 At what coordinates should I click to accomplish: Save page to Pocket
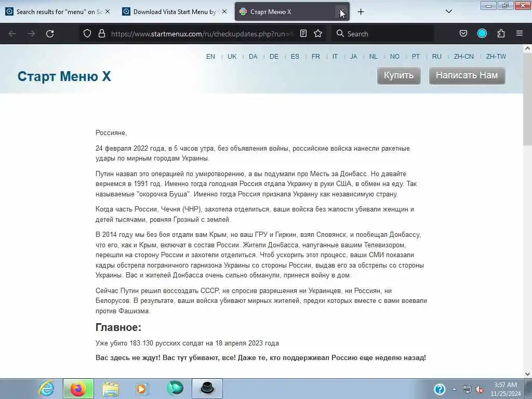pyautogui.click(x=463, y=34)
